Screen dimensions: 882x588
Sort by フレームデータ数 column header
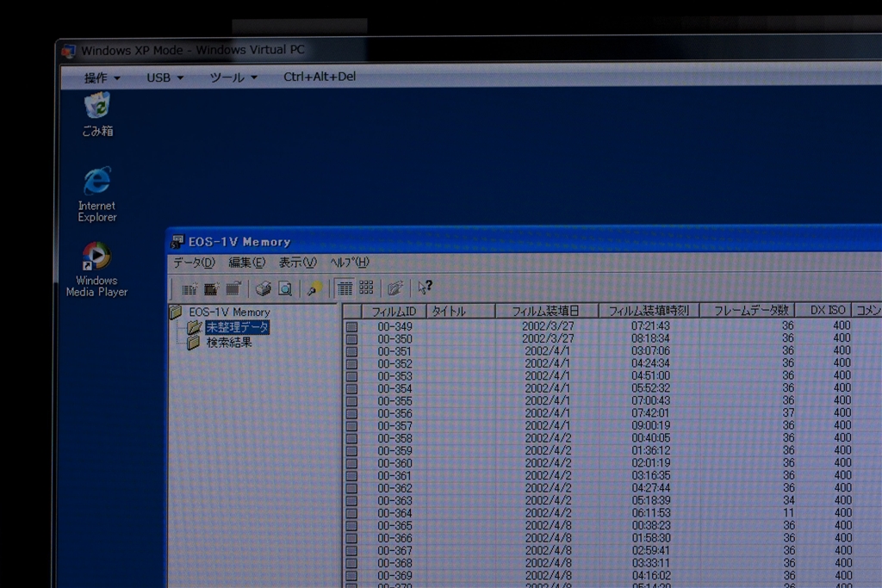[x=748, y=310]
